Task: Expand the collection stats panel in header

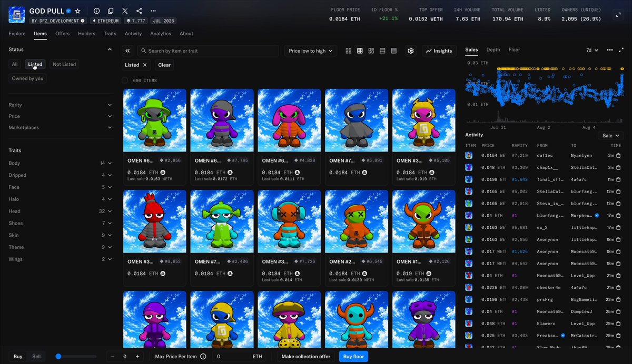Action: click(x=619, y=15)
